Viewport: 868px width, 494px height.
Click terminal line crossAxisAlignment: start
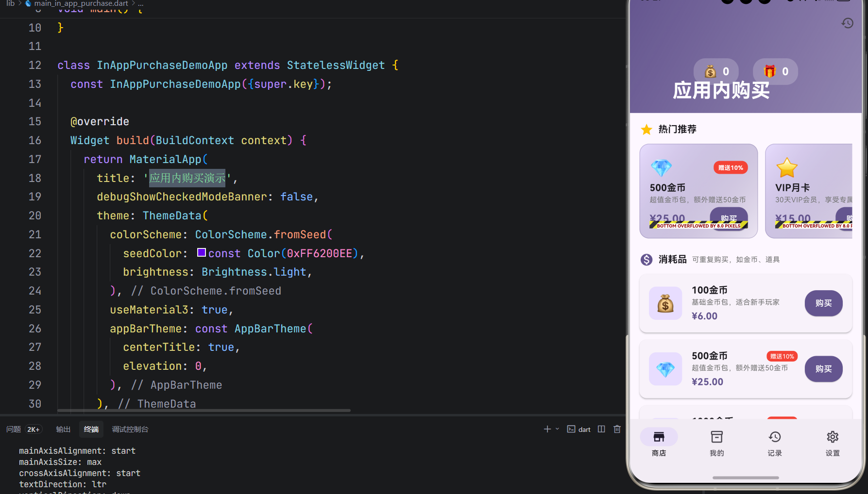coord(80,473)
